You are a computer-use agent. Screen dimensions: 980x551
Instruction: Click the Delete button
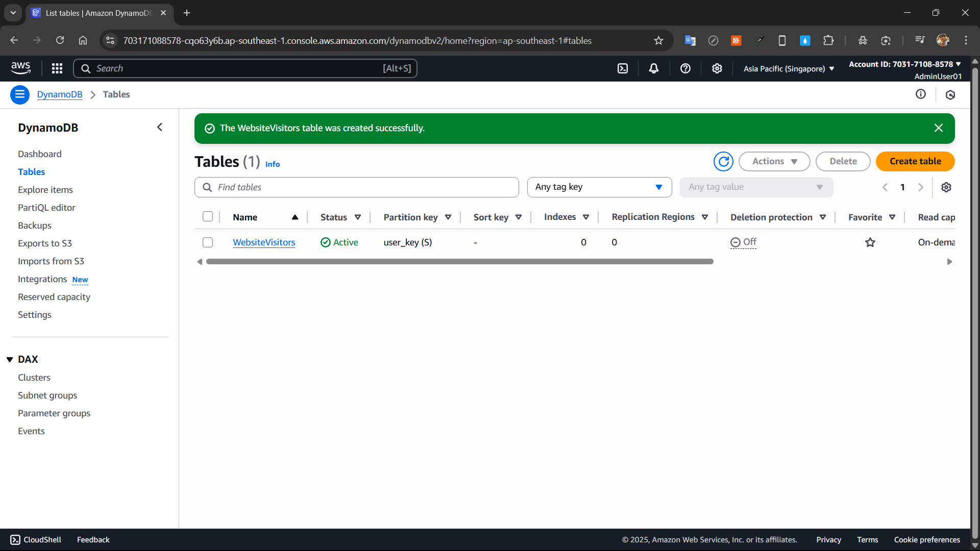tap(843, 161)
